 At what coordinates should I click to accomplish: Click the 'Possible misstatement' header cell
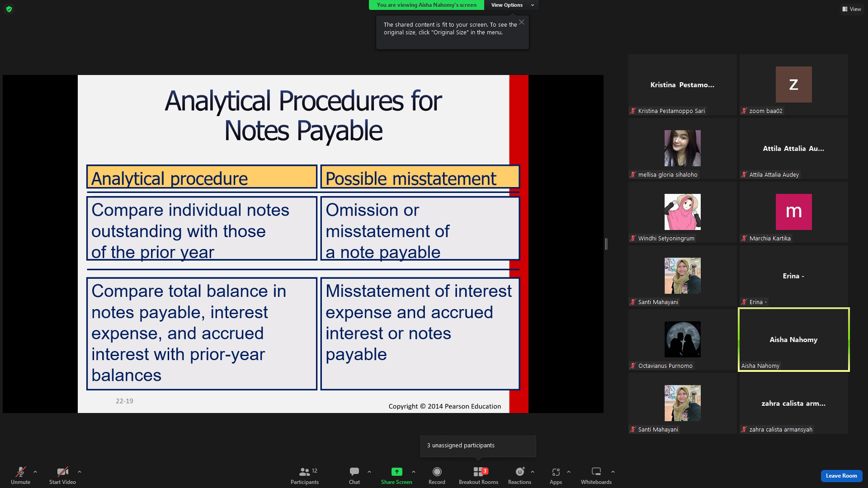[x=420, y=177]
